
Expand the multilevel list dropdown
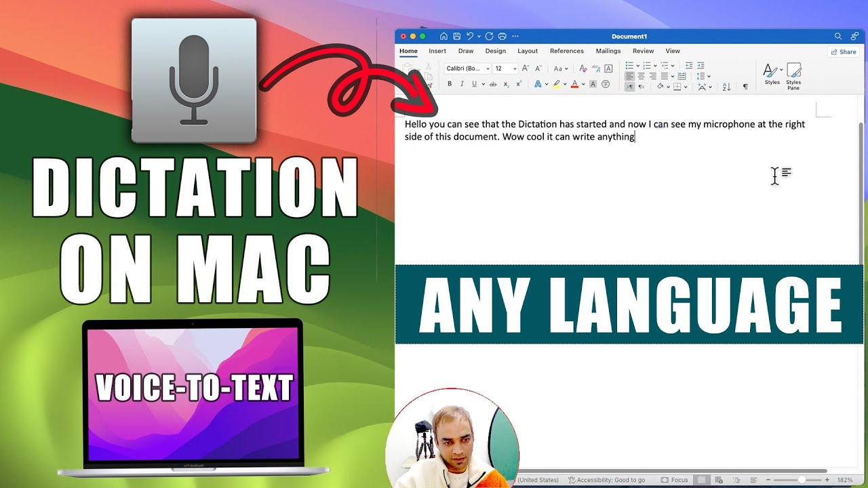(x=673, y=66)
